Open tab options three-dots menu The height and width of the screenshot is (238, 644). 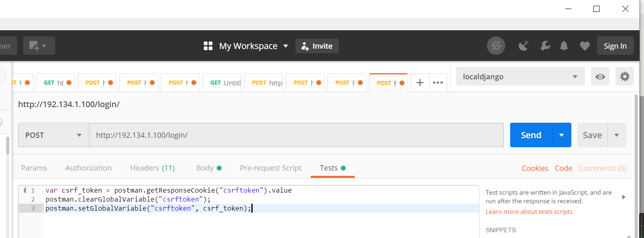[x=438, y=83]
